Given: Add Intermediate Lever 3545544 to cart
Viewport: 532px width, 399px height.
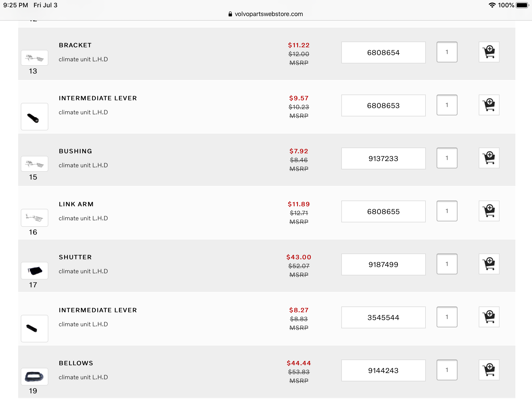Looking at the screenshot, I should (x=489, y=317).
